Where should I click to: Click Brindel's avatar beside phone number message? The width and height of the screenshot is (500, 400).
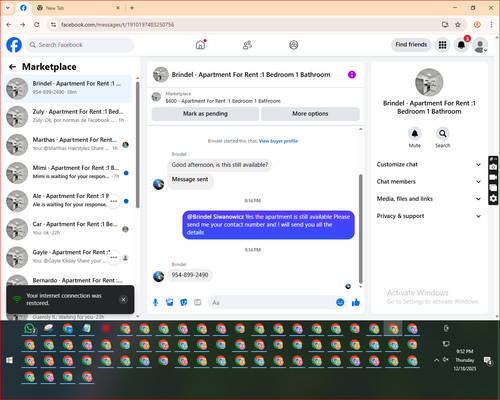158,276
